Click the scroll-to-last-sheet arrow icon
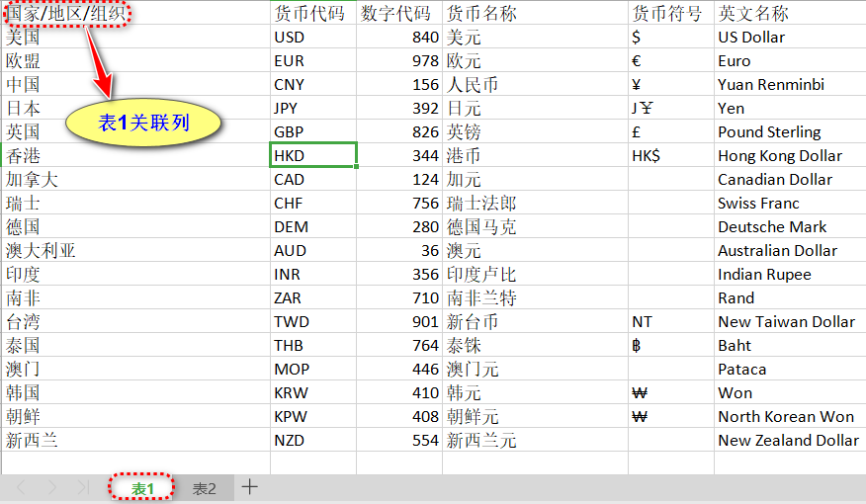Viewport: 866px width, 504px height. (83, 487)
